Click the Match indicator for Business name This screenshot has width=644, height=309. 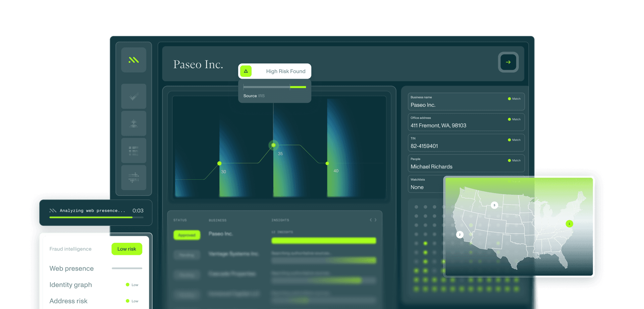[514, 99]
